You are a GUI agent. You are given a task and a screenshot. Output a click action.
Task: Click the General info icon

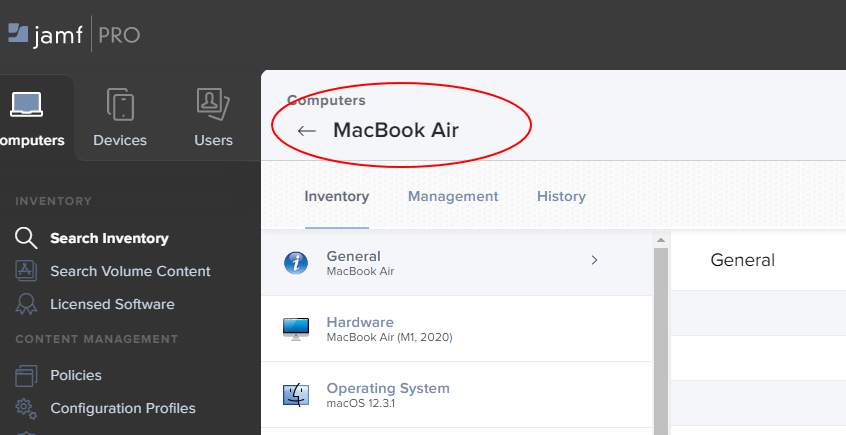pyautogui.click(x=296, y=263)
